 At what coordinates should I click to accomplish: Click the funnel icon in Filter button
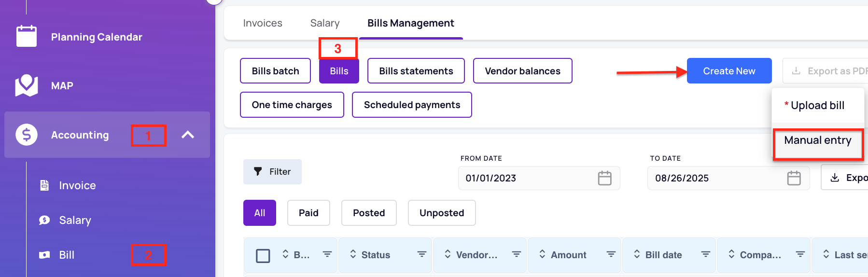pyautogui.click(x=258, y=171)
